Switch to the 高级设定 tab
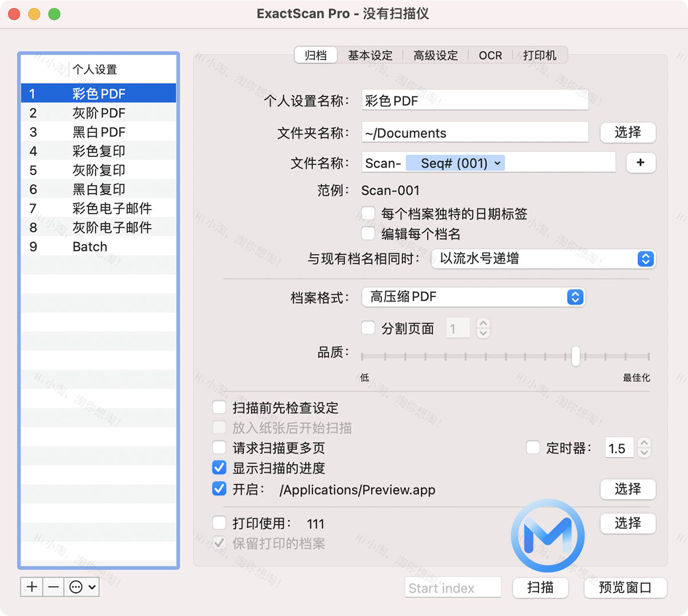 (436, 55)
